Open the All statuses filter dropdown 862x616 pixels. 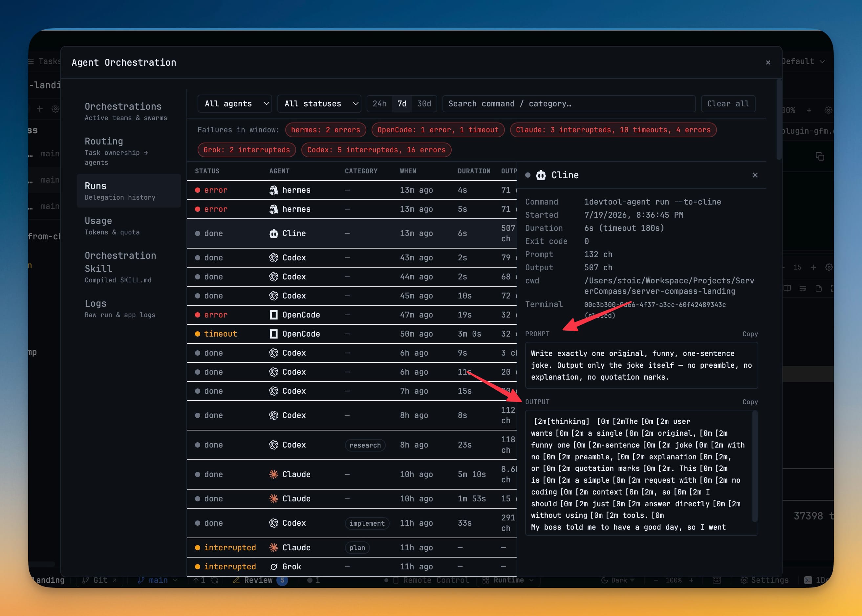pos(319,103)
